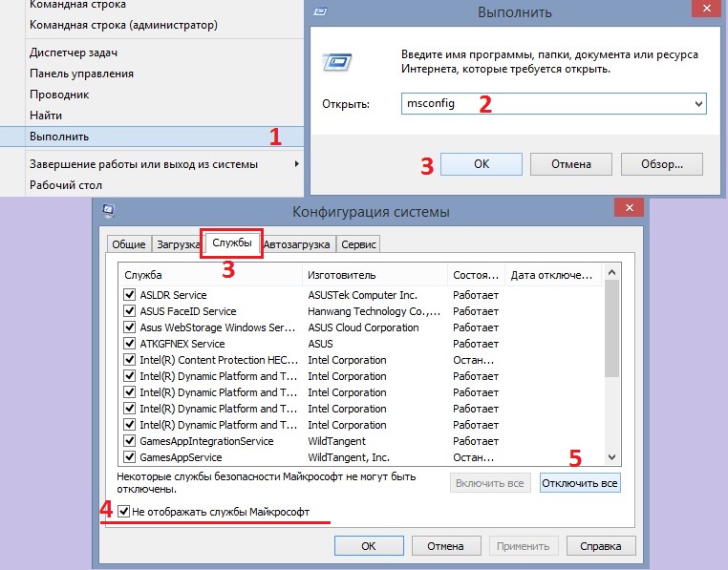This screenshot has height=570, width=728.
Task: Click the Обзор... button
Action: click(662, 164)
